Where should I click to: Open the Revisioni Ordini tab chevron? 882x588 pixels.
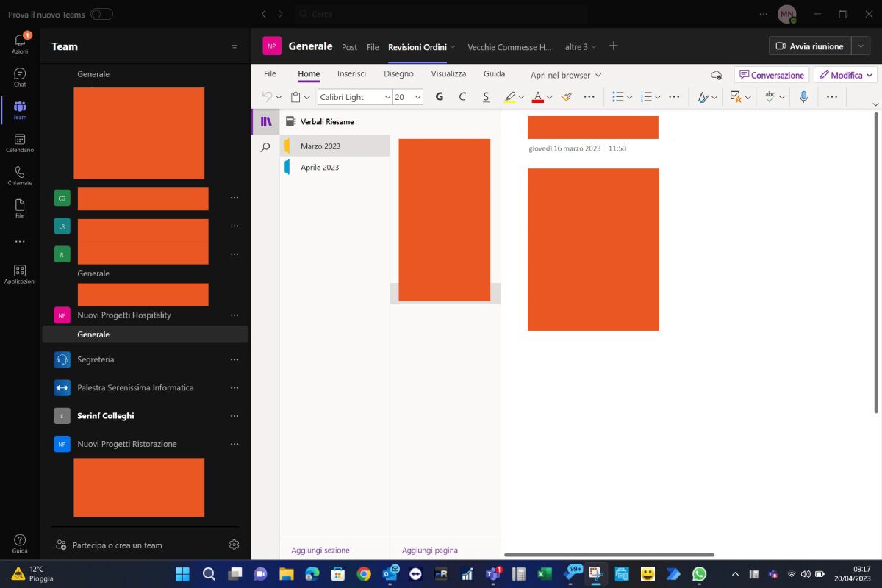(x=453, y=46)
